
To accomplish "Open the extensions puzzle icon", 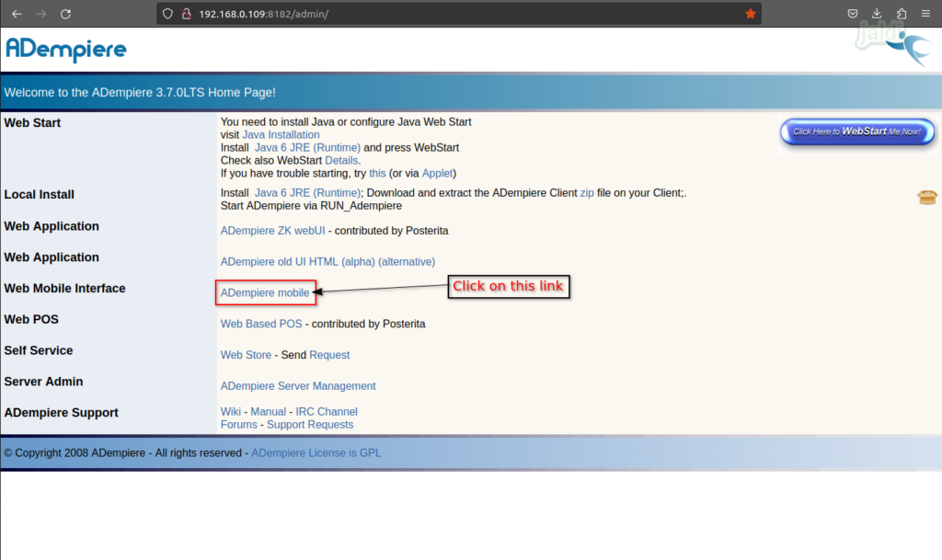I will [x=902, y=13].
